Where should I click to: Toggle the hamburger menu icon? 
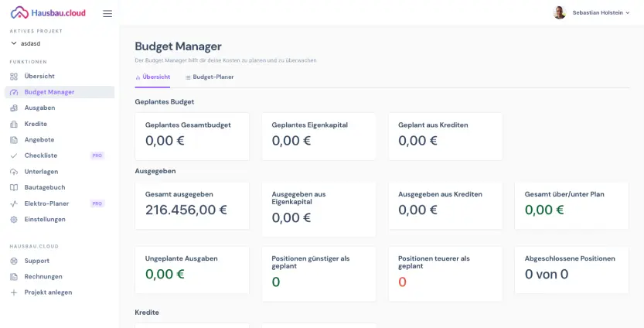coord(107,13)
